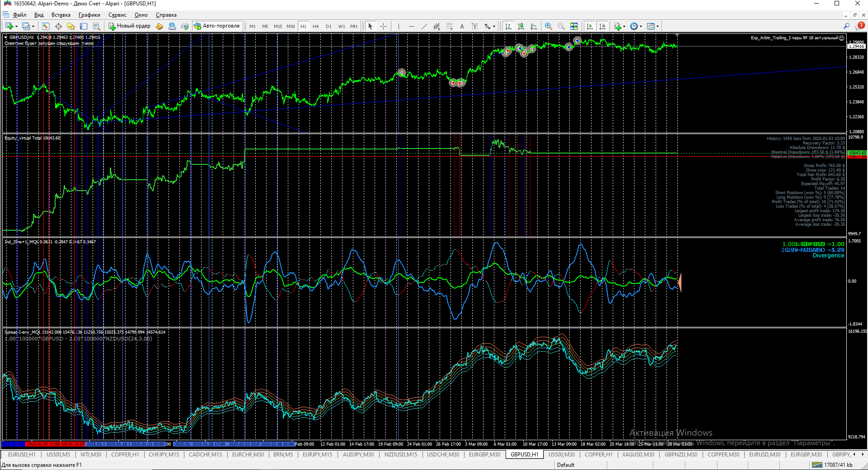Switch chart to line chart mode
Image resolution: width=868 pixels, height=470 pixels.
tap(534, 26)
